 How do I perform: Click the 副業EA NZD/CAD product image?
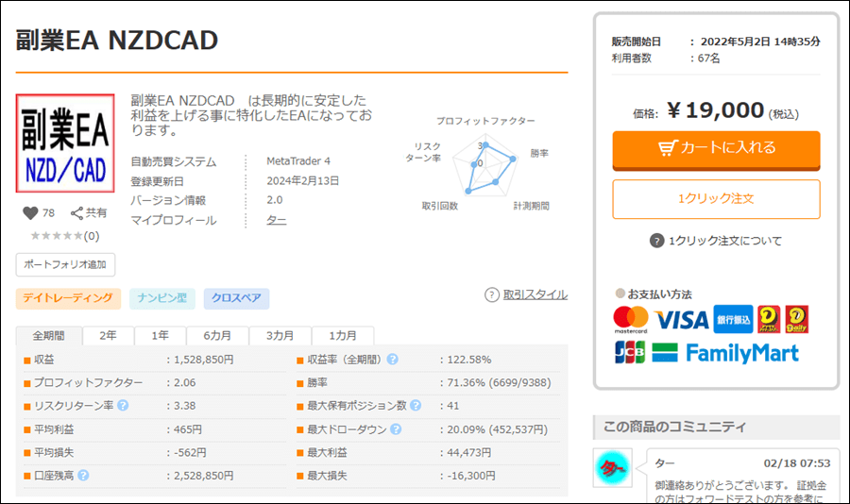[65, 144]
